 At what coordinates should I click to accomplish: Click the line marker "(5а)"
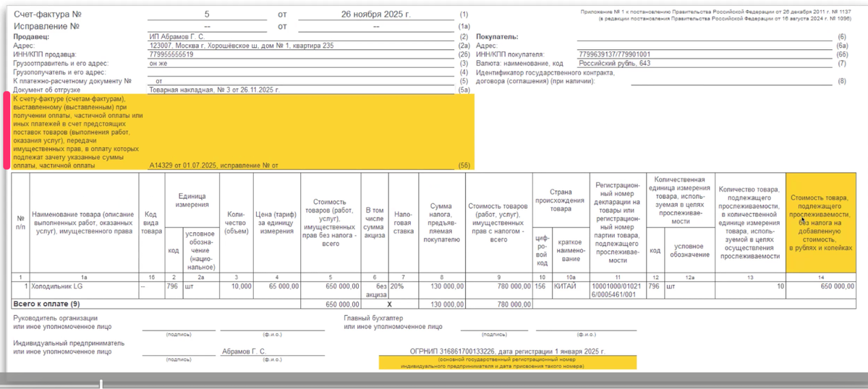(464, 90)
